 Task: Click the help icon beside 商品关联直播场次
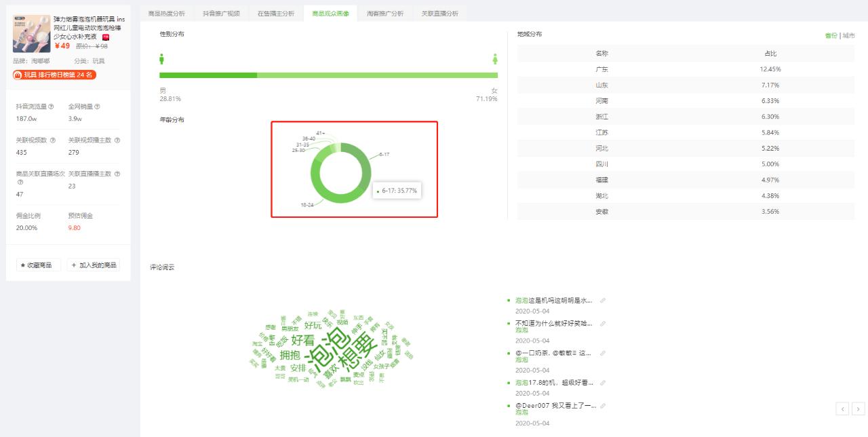(x=20, y=182)
